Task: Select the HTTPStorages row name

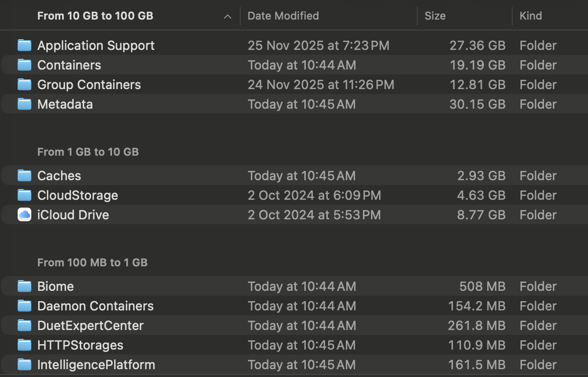Action: 80,345
